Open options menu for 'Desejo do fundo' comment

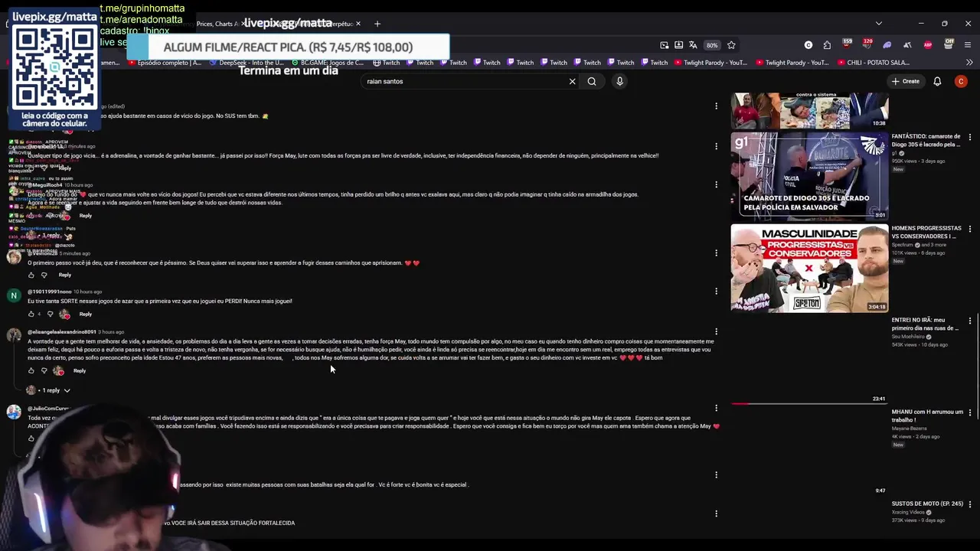pos(717,184)
